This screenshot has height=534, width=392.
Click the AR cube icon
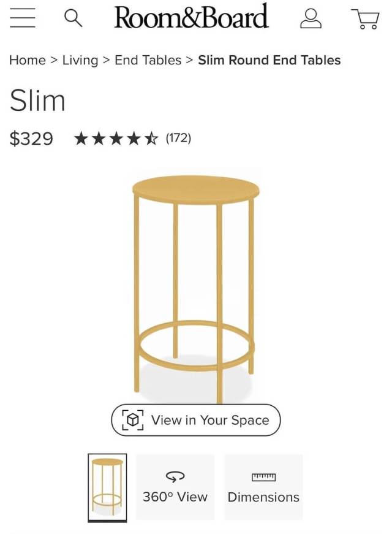click(133, 420)
